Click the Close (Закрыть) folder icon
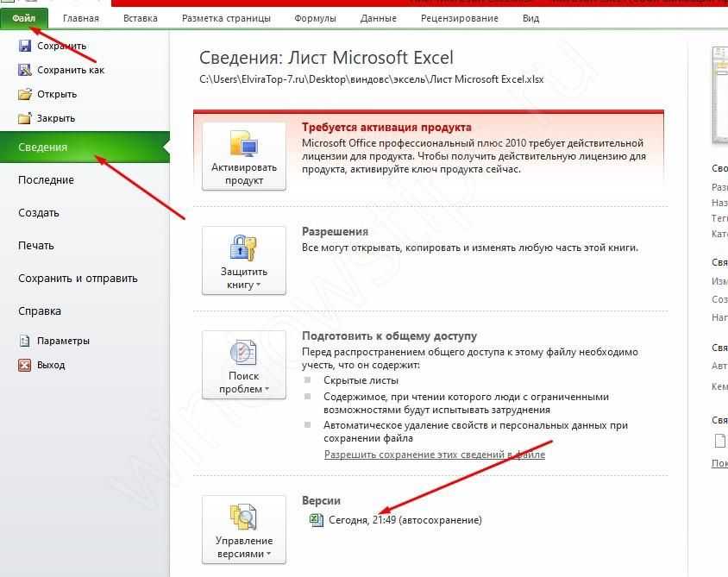 click(x=25, y=118)
